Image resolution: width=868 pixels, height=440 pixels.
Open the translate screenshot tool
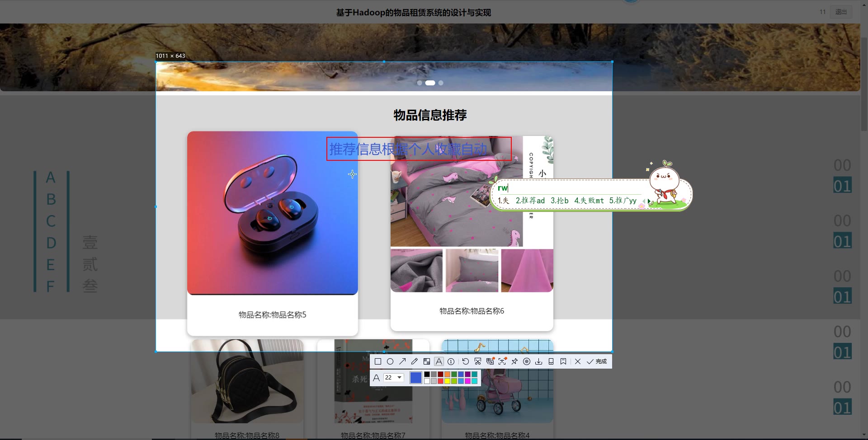coord(490,361)
